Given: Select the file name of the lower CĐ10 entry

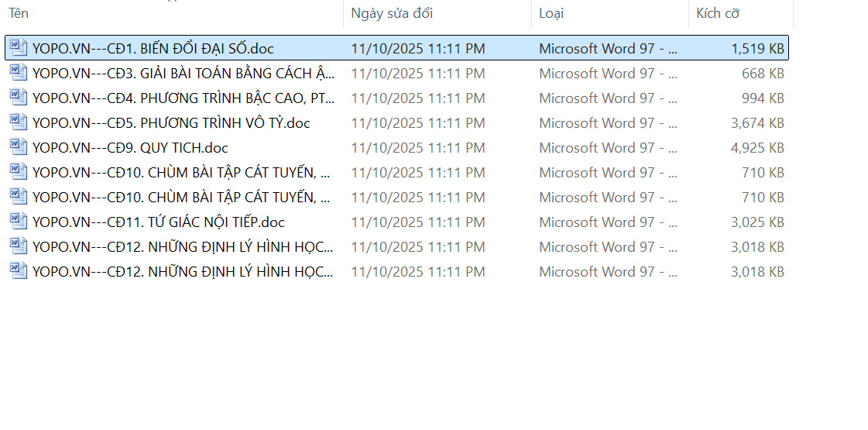Looking at the screenshot, I should coord(184,198).
